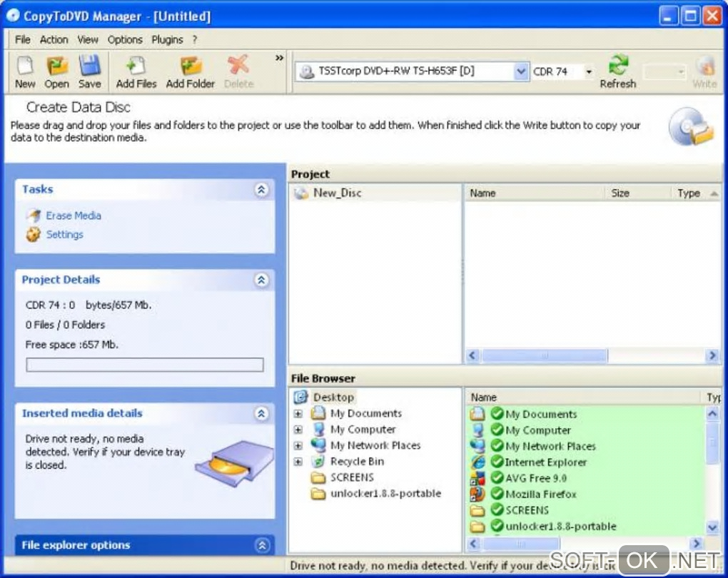Click the Erase Media link

point(74,216)
